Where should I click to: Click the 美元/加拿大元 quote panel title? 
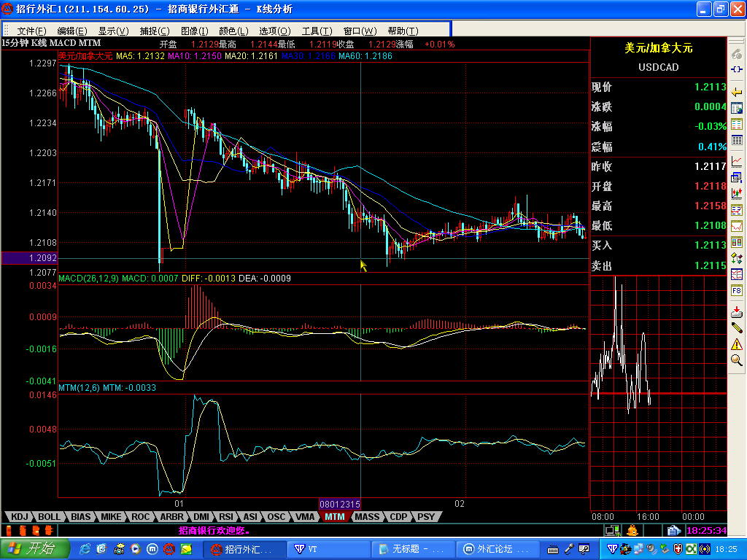[659, 47]
